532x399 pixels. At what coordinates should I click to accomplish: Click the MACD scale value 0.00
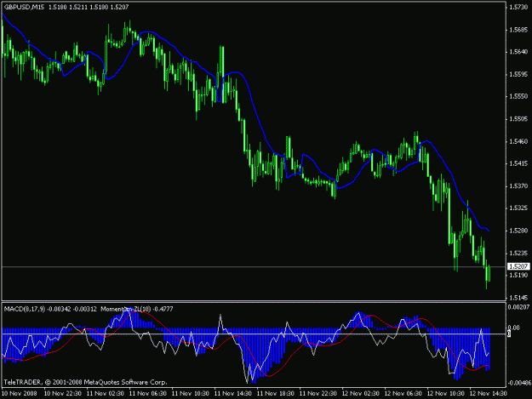click(514, 328)
